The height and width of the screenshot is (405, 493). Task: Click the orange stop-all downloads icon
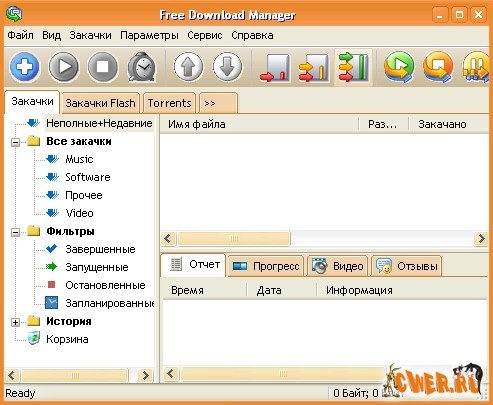point(438,67)
